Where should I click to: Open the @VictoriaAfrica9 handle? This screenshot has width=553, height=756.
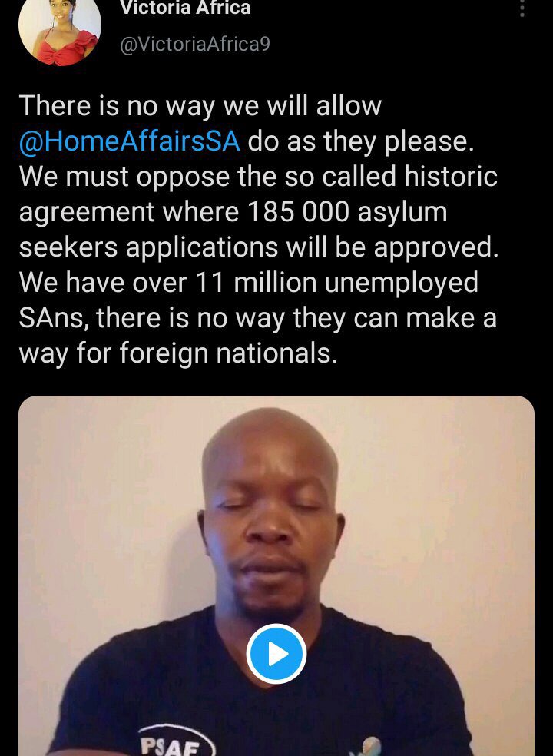195,45
